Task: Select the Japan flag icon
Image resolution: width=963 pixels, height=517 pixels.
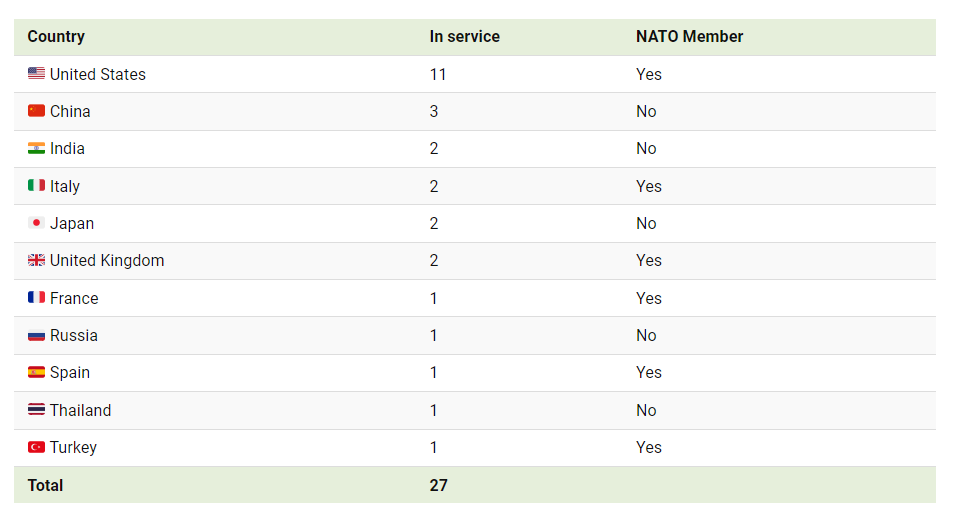Action: click(x=36, y=223)
